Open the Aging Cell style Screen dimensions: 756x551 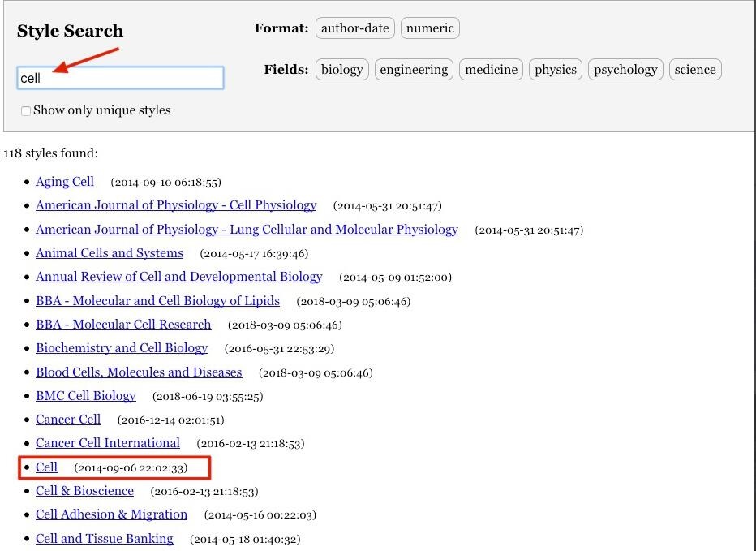pyautogui.click(x=65, y=182)
